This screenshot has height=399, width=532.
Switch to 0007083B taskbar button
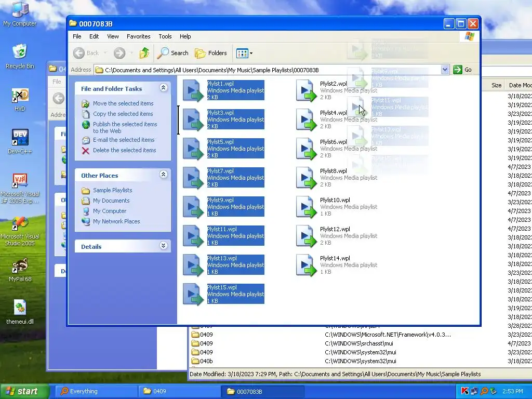[262, 391]
